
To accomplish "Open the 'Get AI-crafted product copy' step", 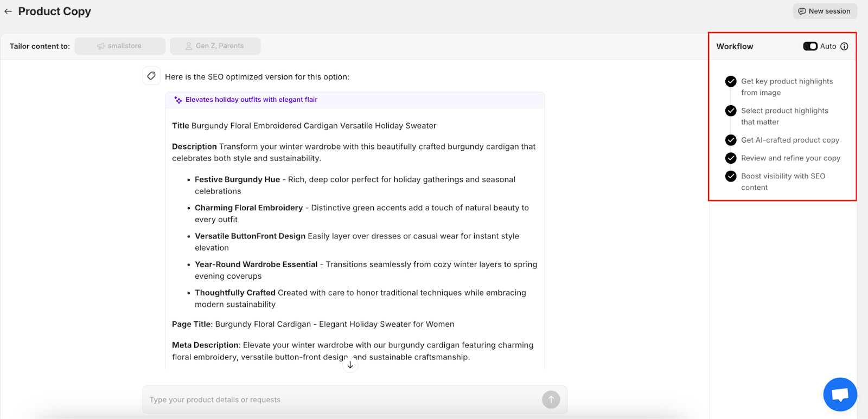I will pyautogui.click(x=790, y=140).
